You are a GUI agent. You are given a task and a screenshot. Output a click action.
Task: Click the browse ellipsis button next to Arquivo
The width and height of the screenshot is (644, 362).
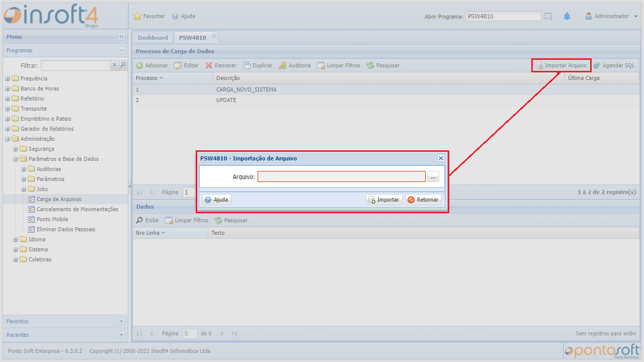point(433,176)
